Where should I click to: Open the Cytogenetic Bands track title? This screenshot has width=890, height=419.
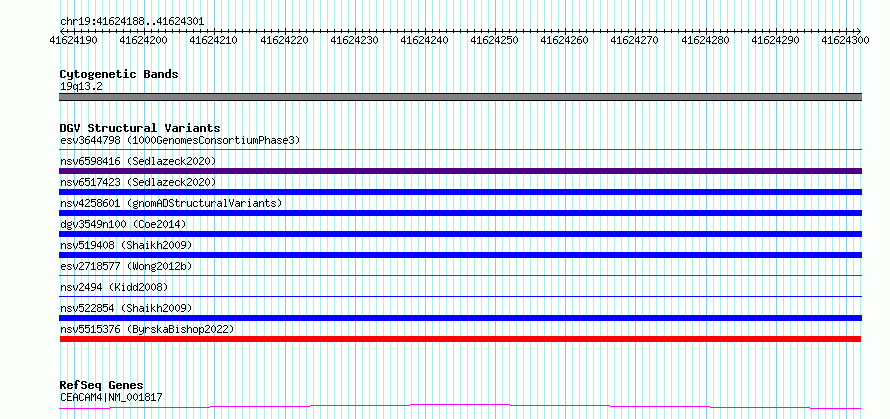pyautogui.click(x=119, y=74)
